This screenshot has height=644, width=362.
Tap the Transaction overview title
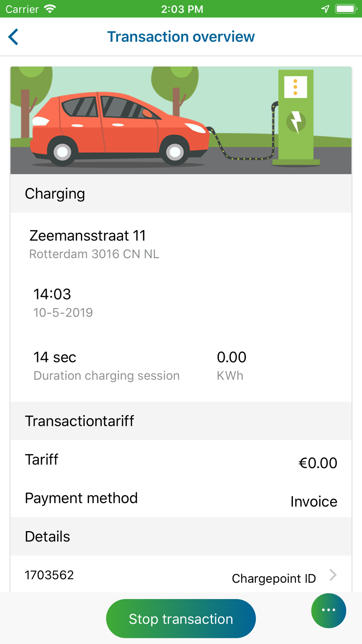pyautogui.click(x=181, y=37)
